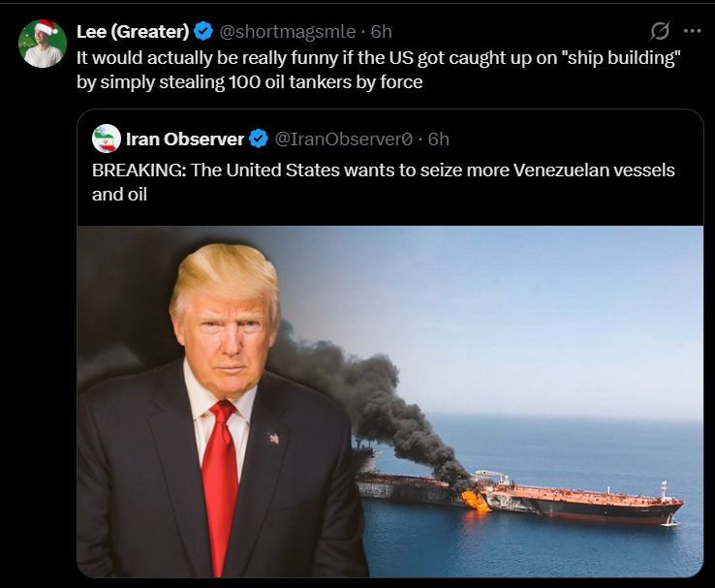Open the Lee (Greater) display name

[x=133, y=31]
